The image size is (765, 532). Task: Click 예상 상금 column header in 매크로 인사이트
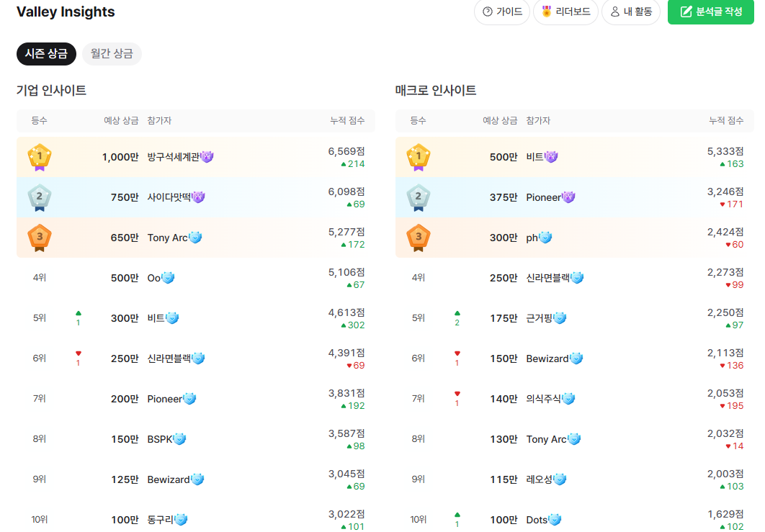coord(500,121)
